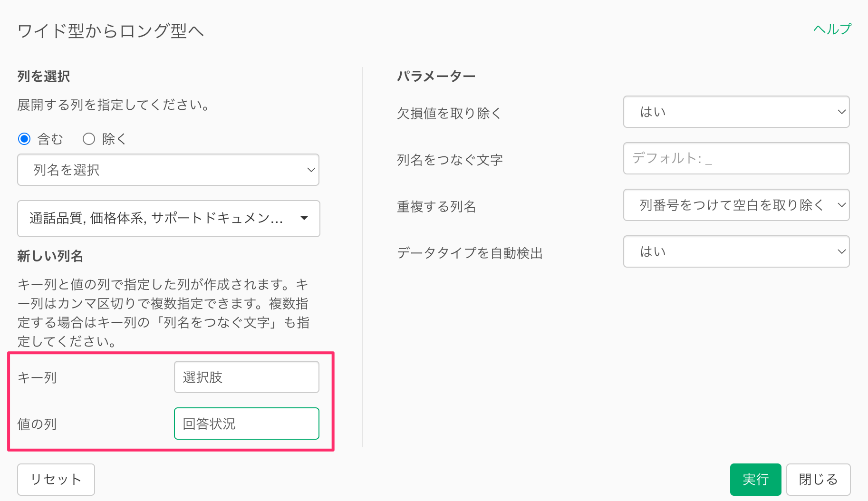Image resolution: width=868 pixels, height=501 pixels.
Task: Click the triangle arrow on selected columns list
Action: pos(304,218)
